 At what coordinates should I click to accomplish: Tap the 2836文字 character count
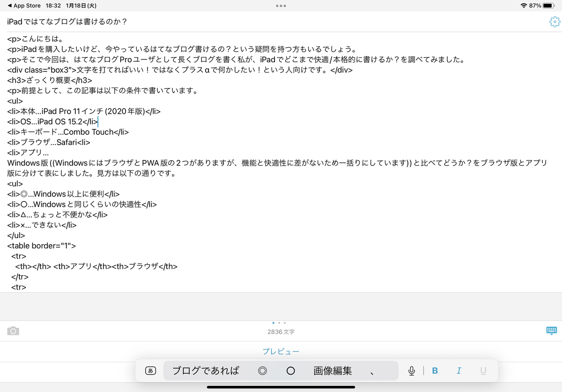[281, 332]
